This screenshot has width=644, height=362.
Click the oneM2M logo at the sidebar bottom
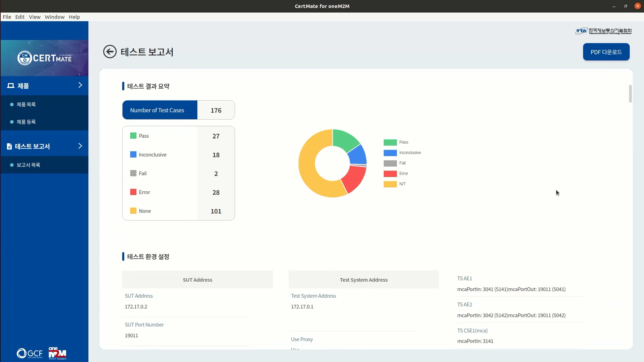tap(57, 353)
